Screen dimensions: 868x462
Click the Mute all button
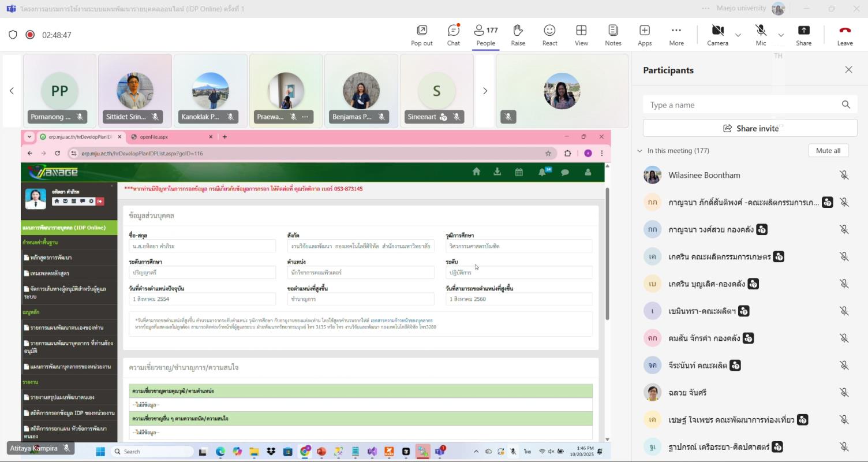(x=828, y=151)
